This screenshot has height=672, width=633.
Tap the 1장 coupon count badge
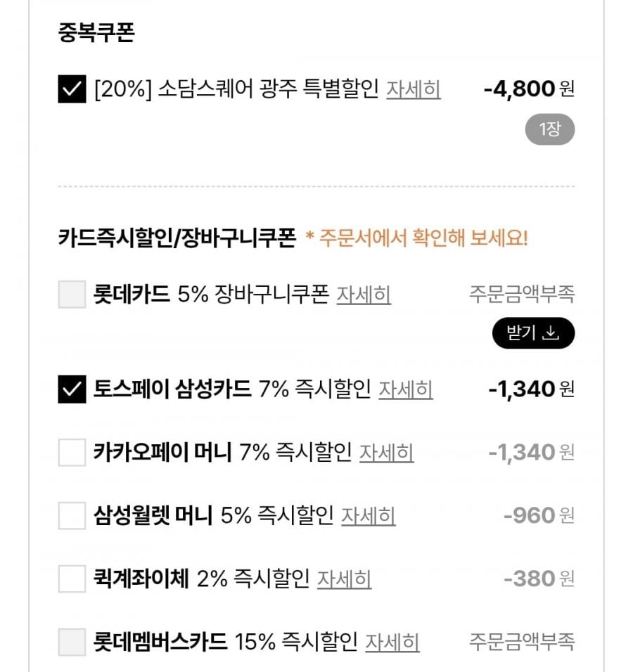[550, 130]
